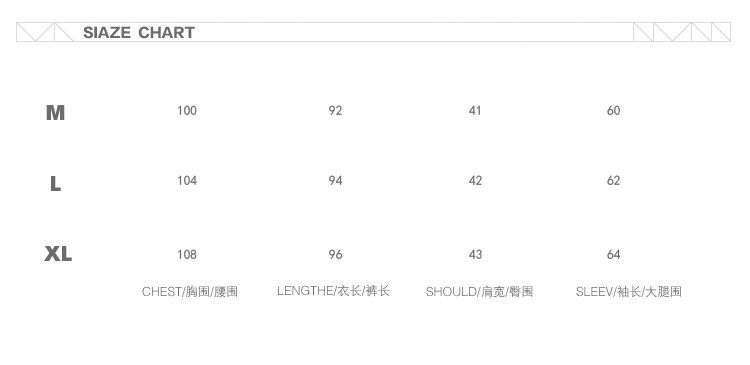The image size is (750, 365).
Task: Click the sleeve value 64 in XL row
Action: coord(614,254)
